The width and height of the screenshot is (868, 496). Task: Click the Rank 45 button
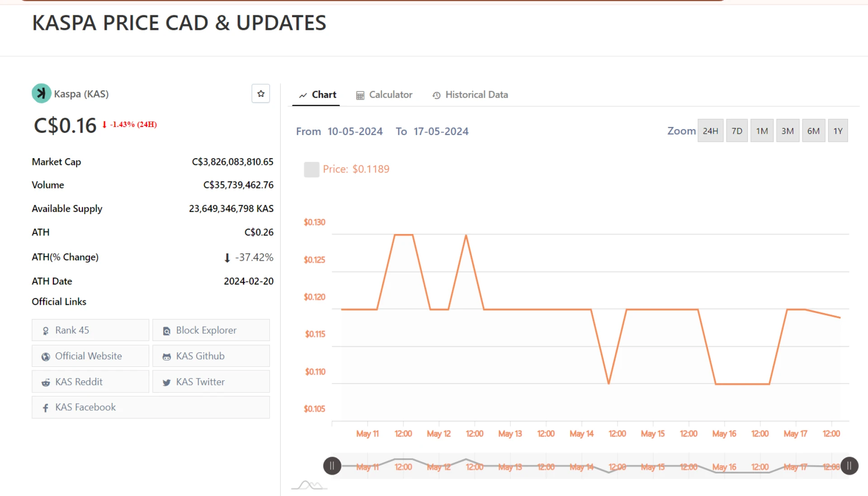pyautogui.click(x=90, y=330)
